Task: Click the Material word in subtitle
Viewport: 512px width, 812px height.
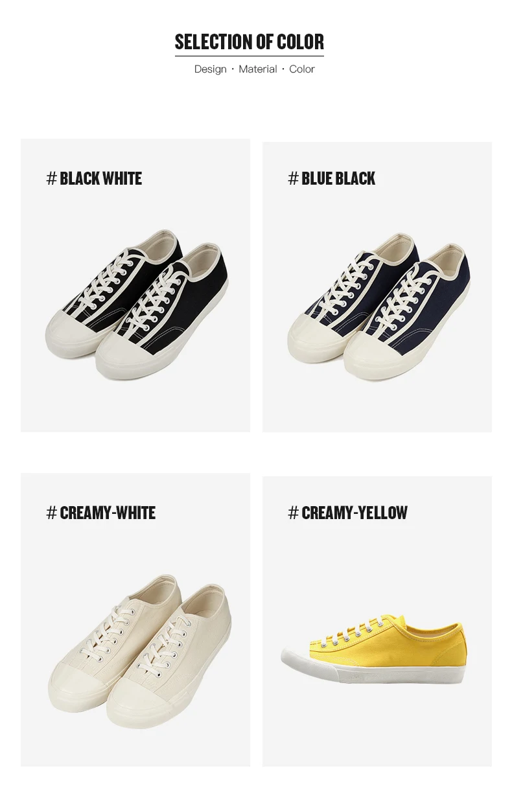Action: click(x=258, y=69)
